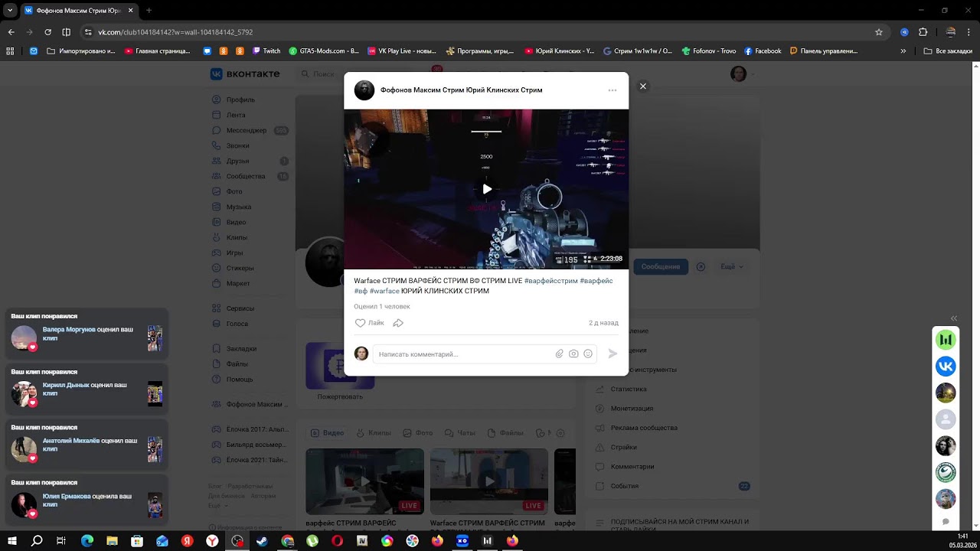This screenshot has width=980, height=551.
Task: Open the Twitch bookmark
Action: 265,51
